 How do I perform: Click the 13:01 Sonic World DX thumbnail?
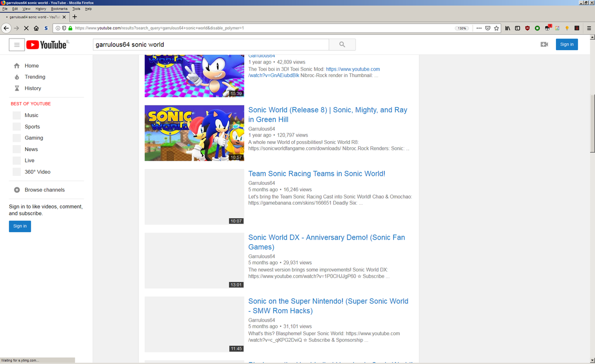tap(194, 260)
